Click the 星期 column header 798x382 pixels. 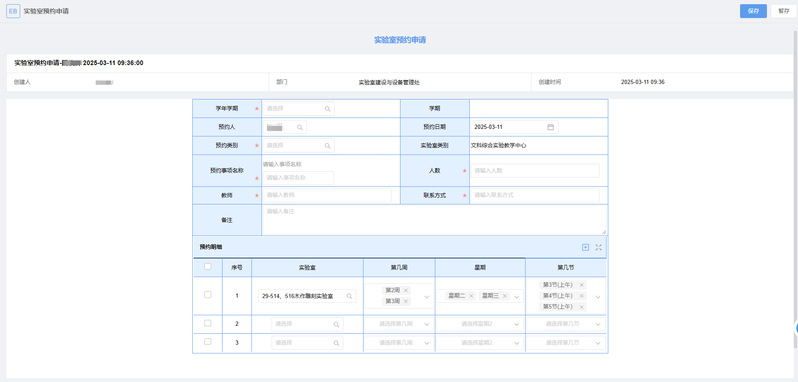pos(480,267)
